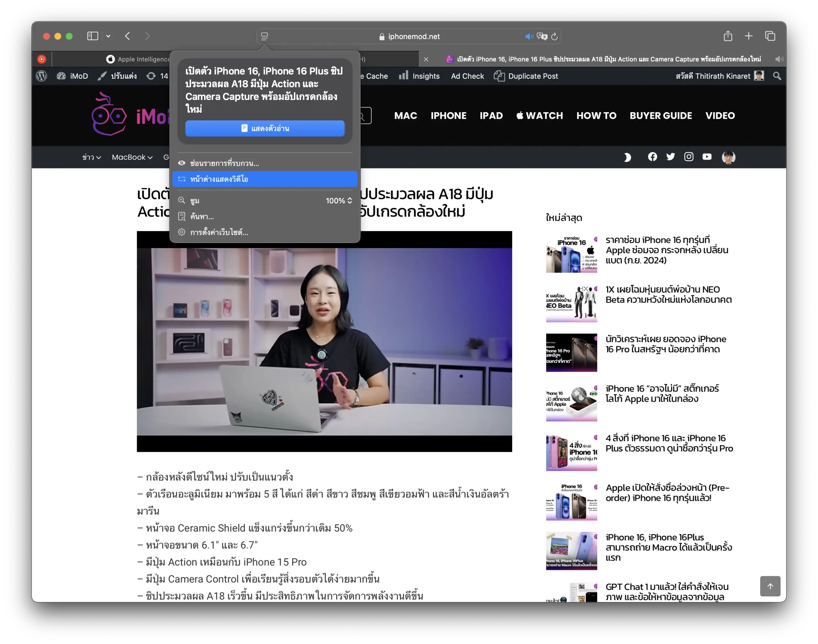Click the translate page icon
The image size is (818, 644).
[542, 37]
